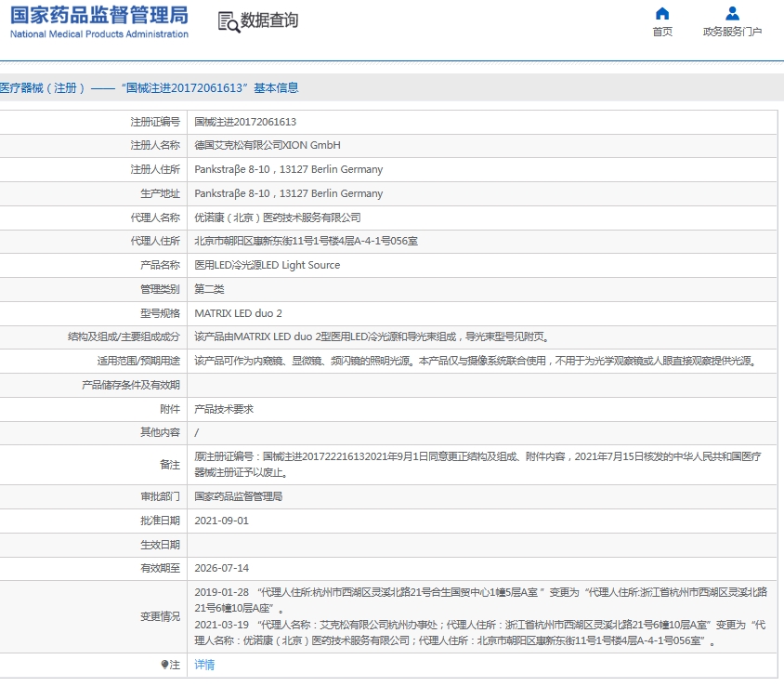Click the 数据查询 heading text

269,20
